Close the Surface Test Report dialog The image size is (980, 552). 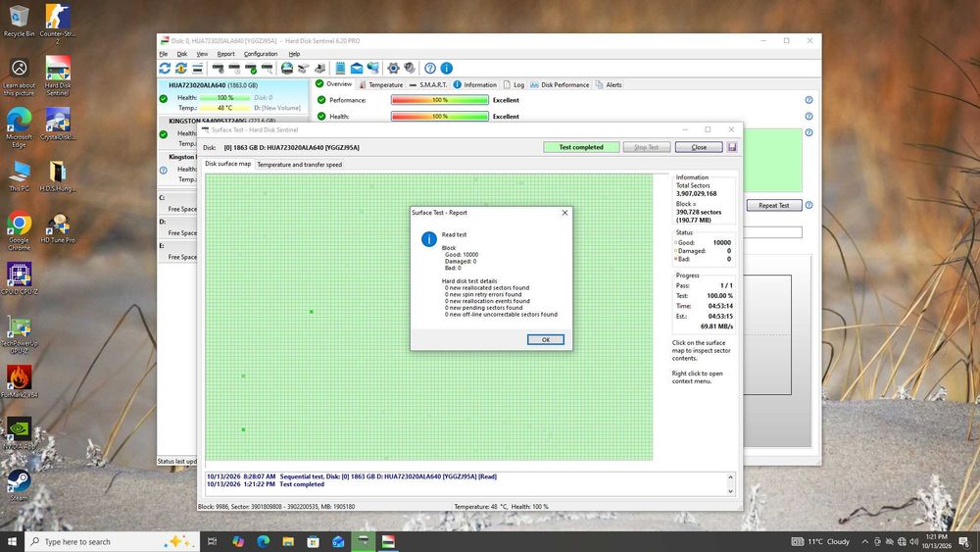[x=564, y=213]
